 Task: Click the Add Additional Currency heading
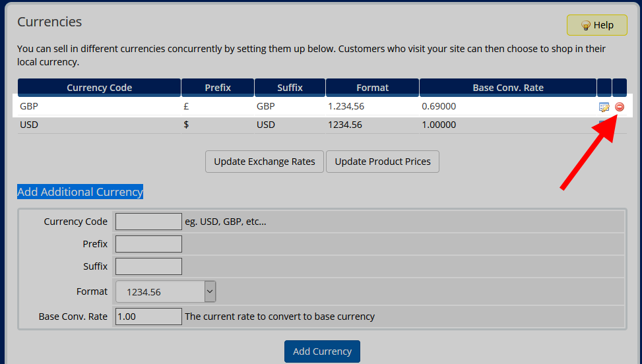point(80,192)
